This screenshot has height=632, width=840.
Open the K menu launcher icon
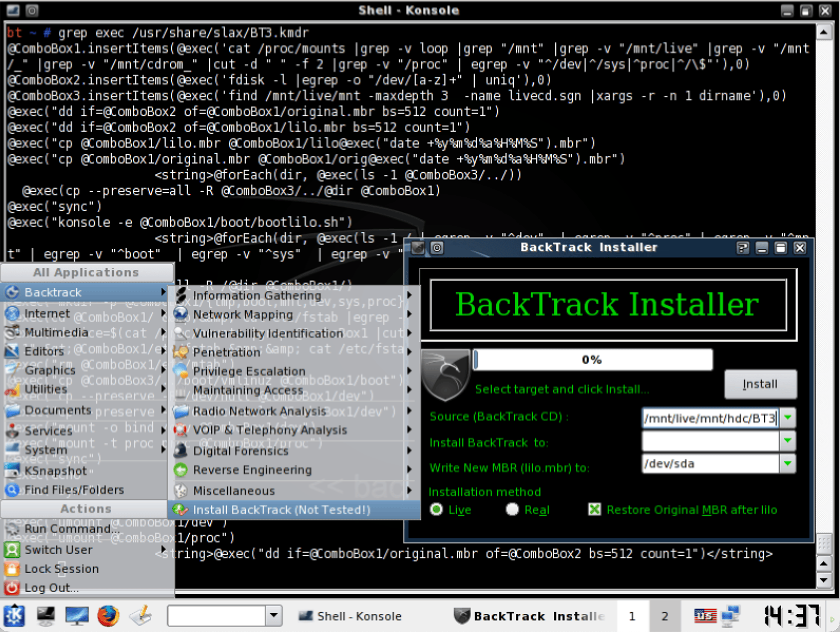pos(13,616)
